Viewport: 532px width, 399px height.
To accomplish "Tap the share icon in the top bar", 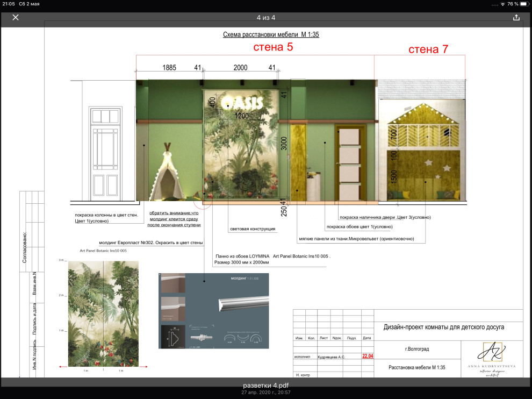I will tap(516, 17).
